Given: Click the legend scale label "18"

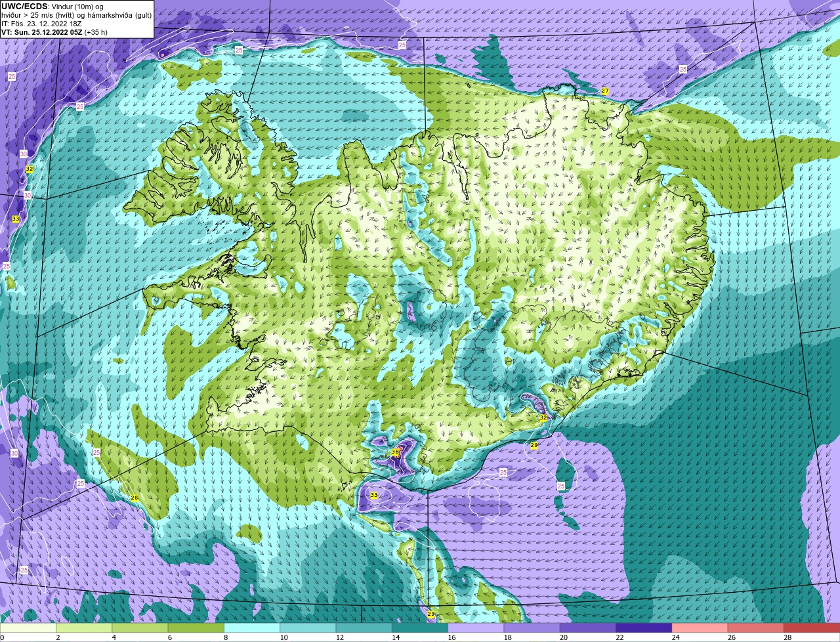Looking at the screenshot, I should point(507,637).
